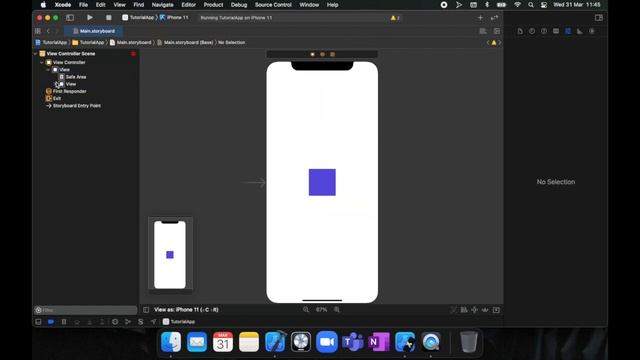
Task: Click TutorialApp process in debug bar
Action: [x=179, y=322]
